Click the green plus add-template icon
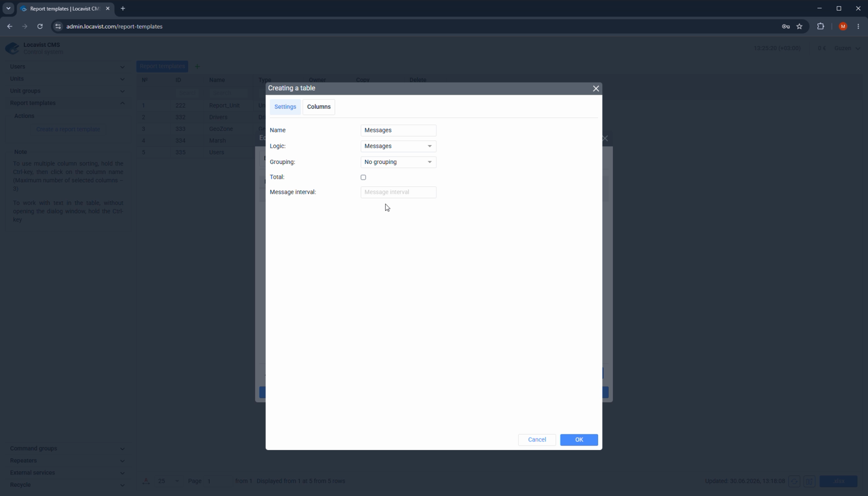Viewport: 868px width, 496px height. click(197, 66)
